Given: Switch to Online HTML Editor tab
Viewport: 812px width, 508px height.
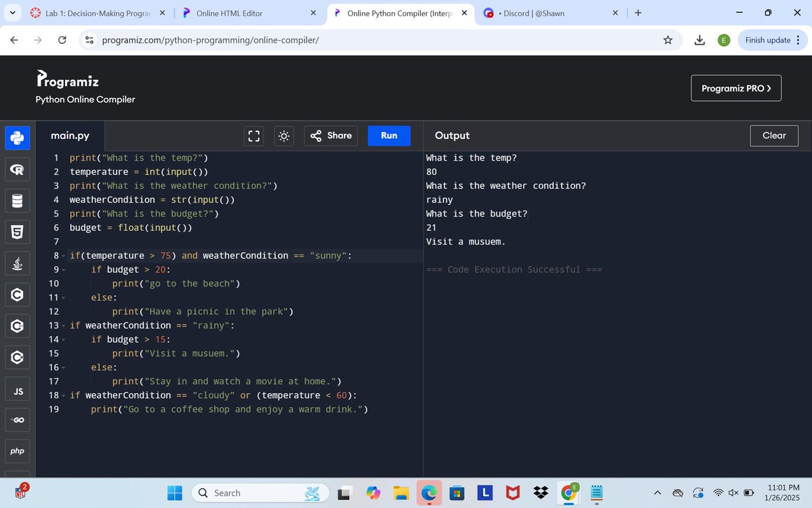Looking at the screenshot, I should pos(250,13).
